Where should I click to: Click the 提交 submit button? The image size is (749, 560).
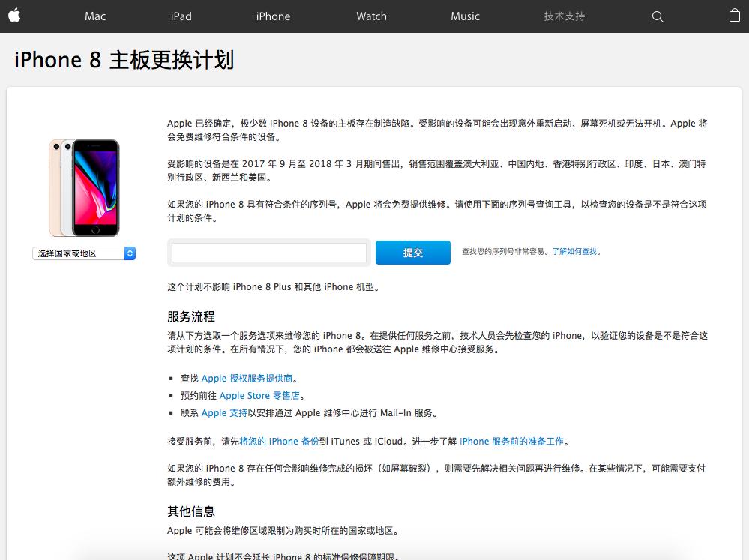412,253
